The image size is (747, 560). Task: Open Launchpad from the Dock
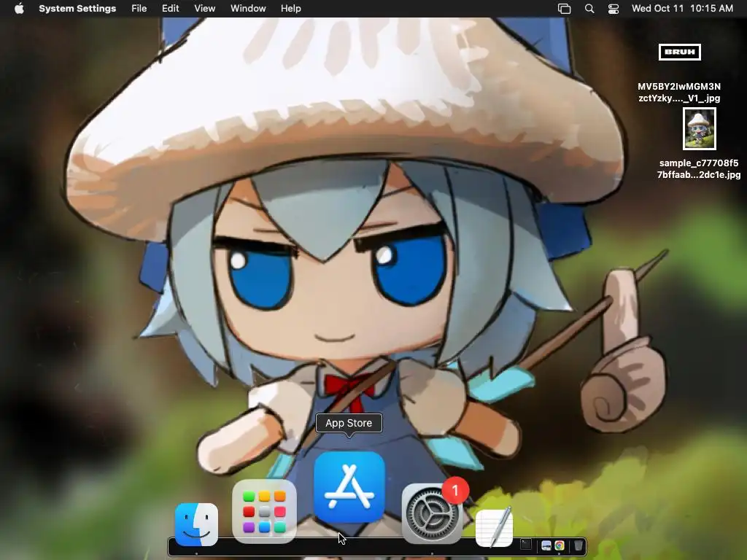(x=264, y=512)
